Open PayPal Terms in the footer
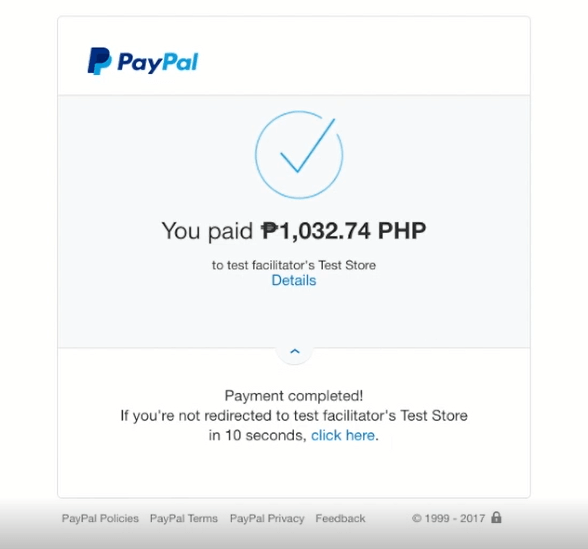 pos(184,518)
